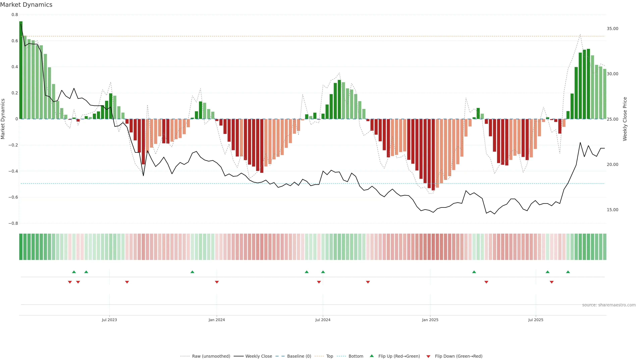Click the darkest green heatmap cell at strip start
Image resolution: width=644 pixels, height=362 pixels.
pos(21,247)
